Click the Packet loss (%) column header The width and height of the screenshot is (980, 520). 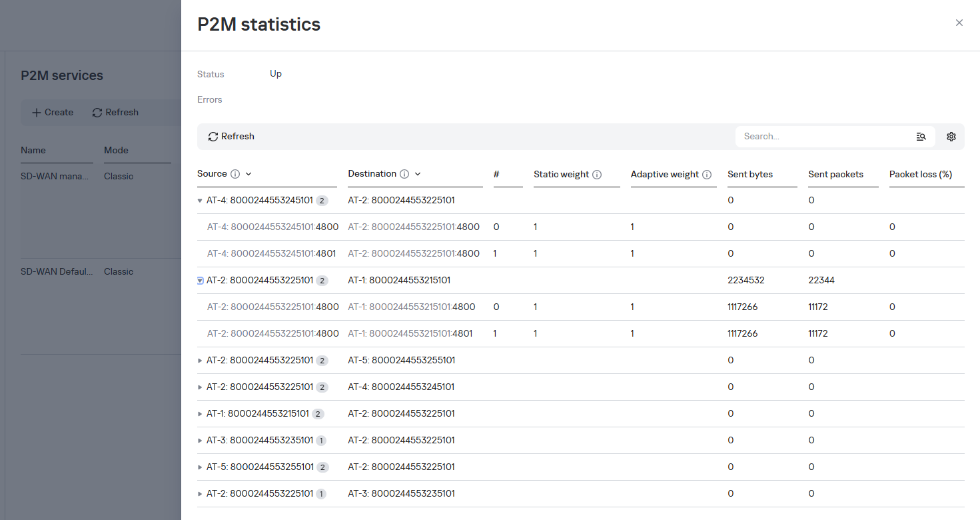[921, 175]
